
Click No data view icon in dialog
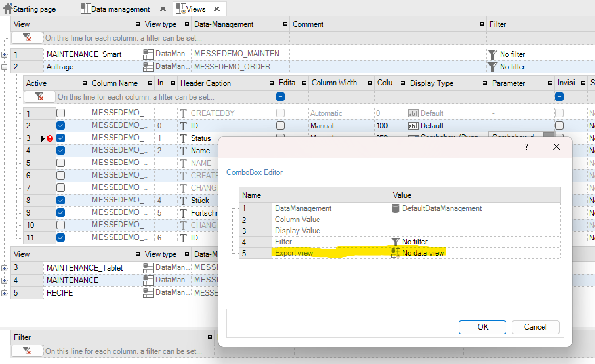(396, 253)
